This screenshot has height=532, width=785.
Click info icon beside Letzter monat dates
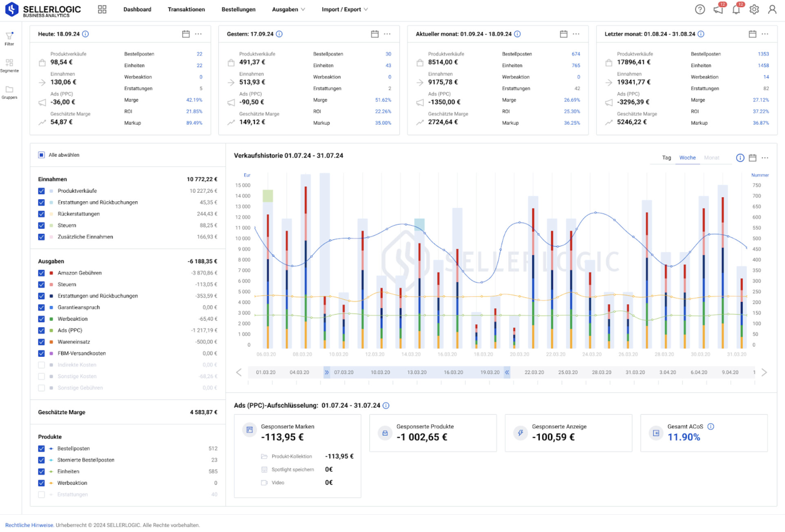pyautogui.click(x=701, y=34)
